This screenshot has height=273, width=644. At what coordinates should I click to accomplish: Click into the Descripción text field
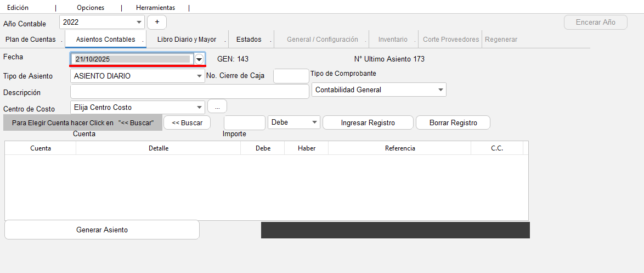click(x=189, y=91)
